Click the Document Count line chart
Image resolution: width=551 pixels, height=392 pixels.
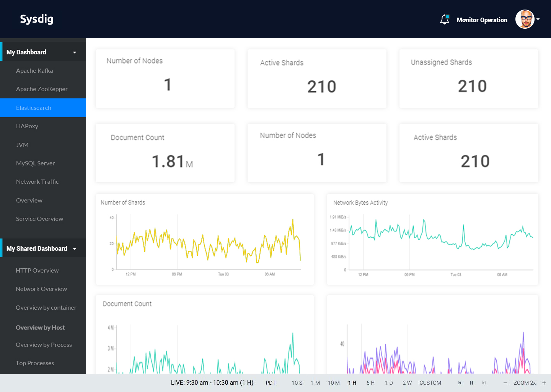[205, 335]
